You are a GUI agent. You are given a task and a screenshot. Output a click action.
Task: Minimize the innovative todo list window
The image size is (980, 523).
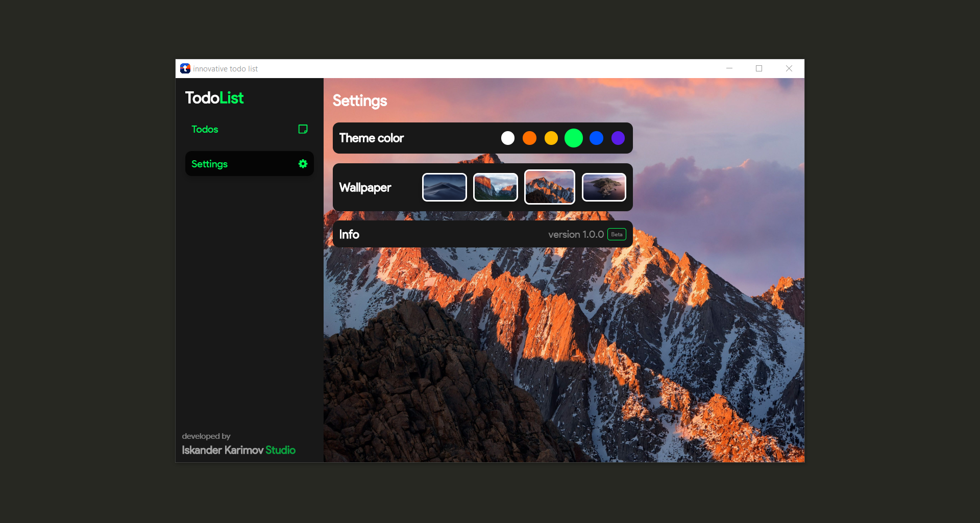(729, 68)
